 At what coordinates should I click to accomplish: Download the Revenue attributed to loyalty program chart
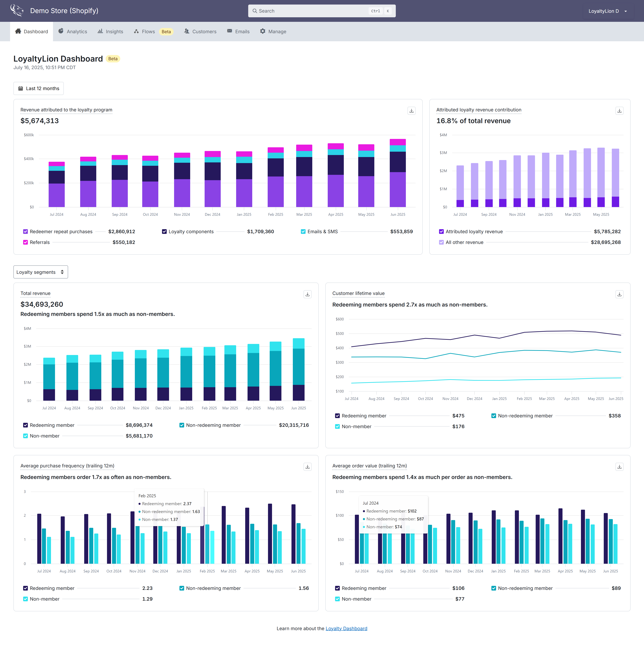411,111
